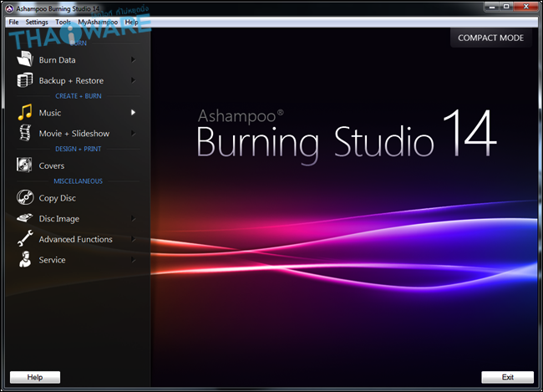Click the Movie + Slideshow film icon
This screenshot has height=392, width=543.
point(23,134)
